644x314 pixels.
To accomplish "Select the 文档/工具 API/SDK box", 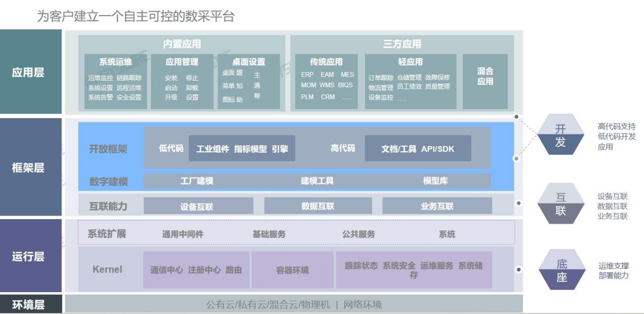I will [x=418, y=149].
